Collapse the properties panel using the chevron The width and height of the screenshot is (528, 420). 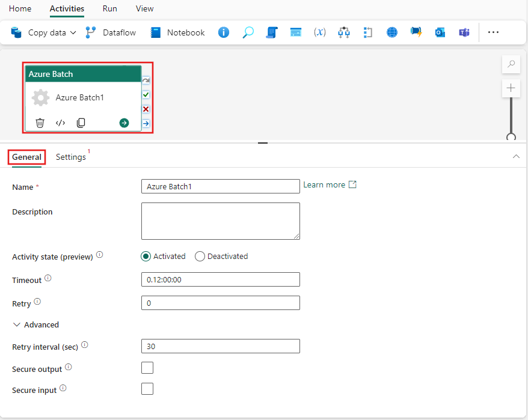pos(516,156)
